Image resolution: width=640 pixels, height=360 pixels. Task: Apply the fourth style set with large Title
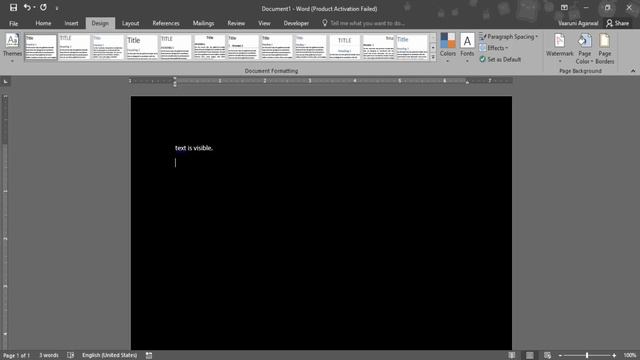142,47
